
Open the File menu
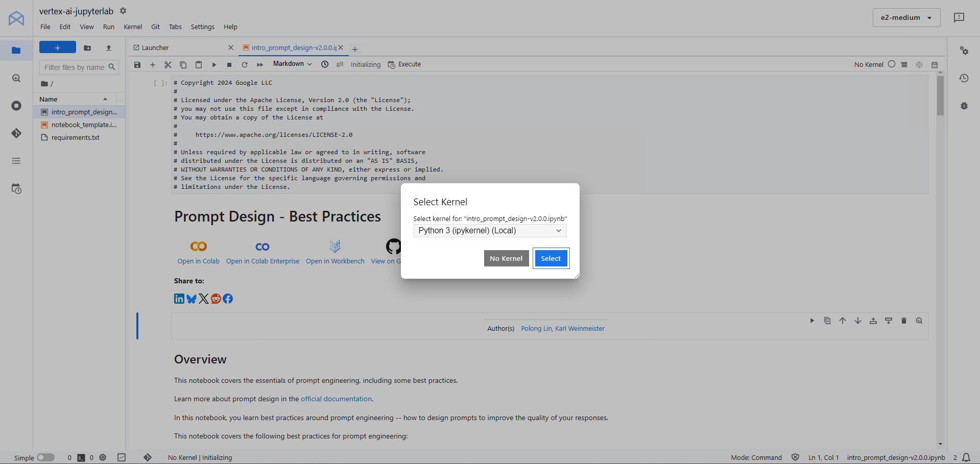pyautogui.click(x=45, y=27)
